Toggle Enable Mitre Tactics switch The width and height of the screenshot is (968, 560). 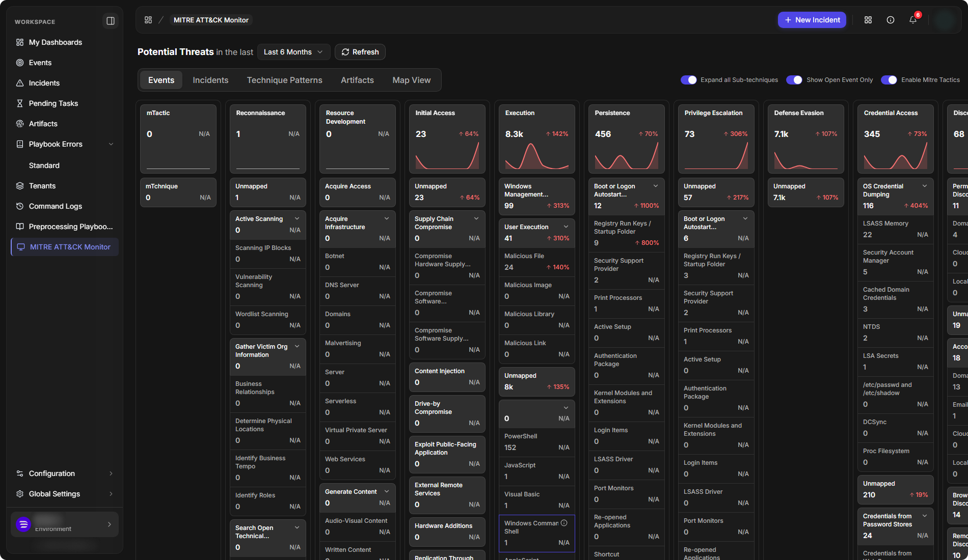click(889, 80)
